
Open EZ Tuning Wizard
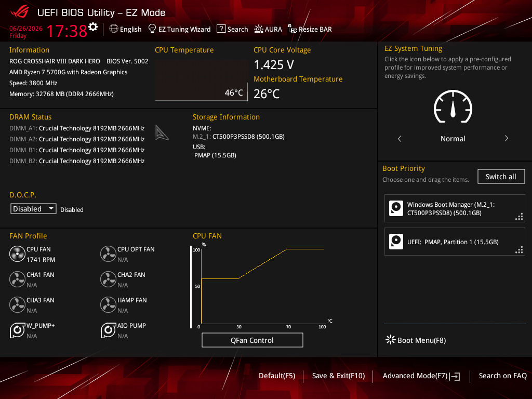[x=179, y=29]
